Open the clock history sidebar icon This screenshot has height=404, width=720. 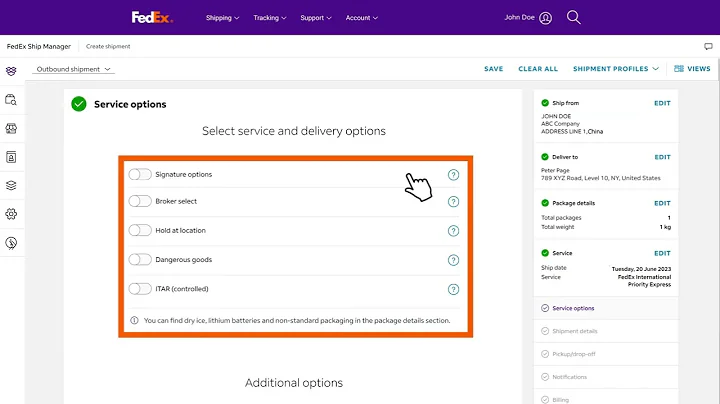(11, 243)
